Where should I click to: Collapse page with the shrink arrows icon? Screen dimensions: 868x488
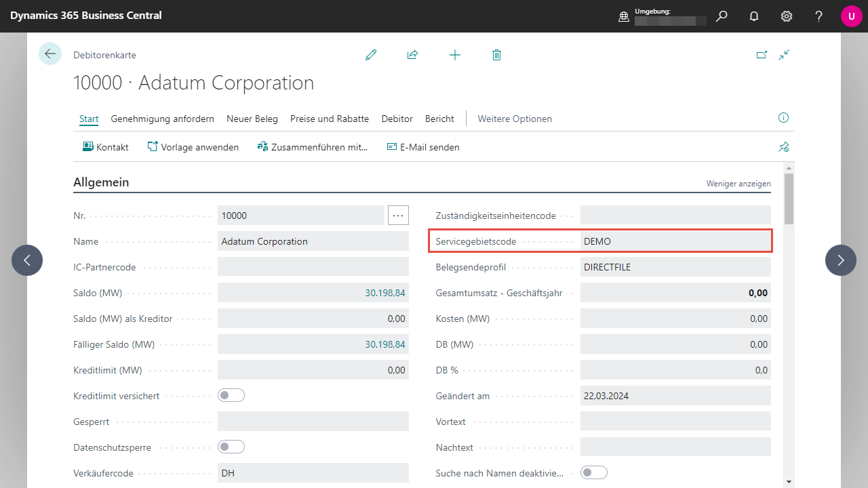pyautogui.click(x=785, y=55)
